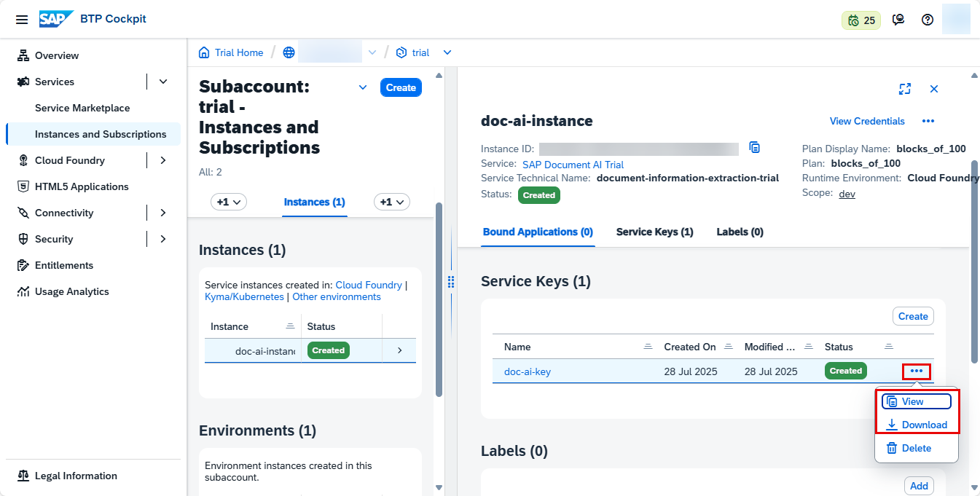Click the subaccount cube icon in breadcrumb
This screenshot has width=980, height=496.
(401, 52)
